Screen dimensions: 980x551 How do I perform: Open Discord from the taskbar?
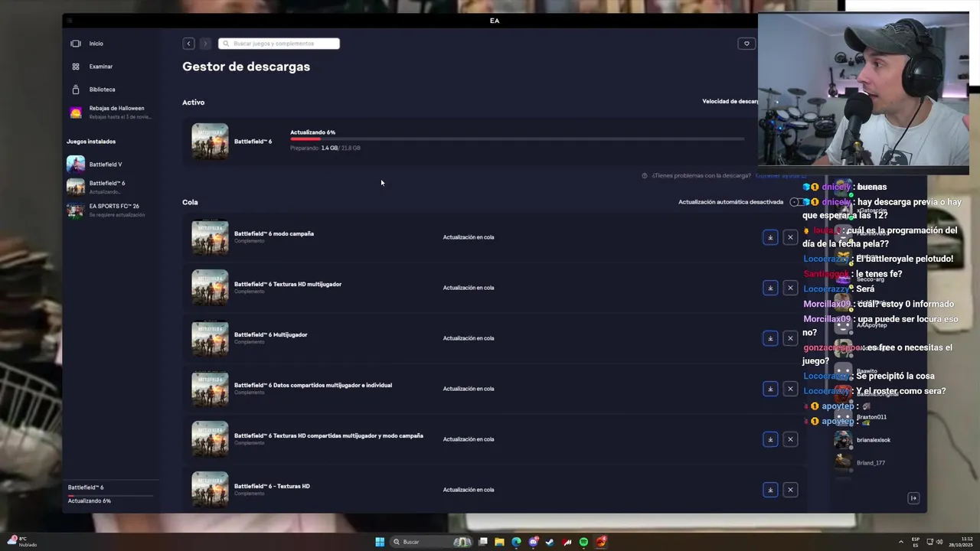pos(533,542)
